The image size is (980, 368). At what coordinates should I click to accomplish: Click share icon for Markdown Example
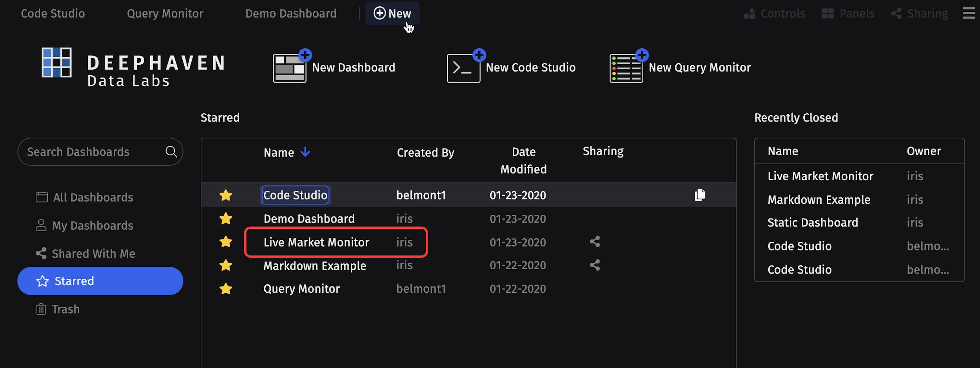tap(595, 265)
